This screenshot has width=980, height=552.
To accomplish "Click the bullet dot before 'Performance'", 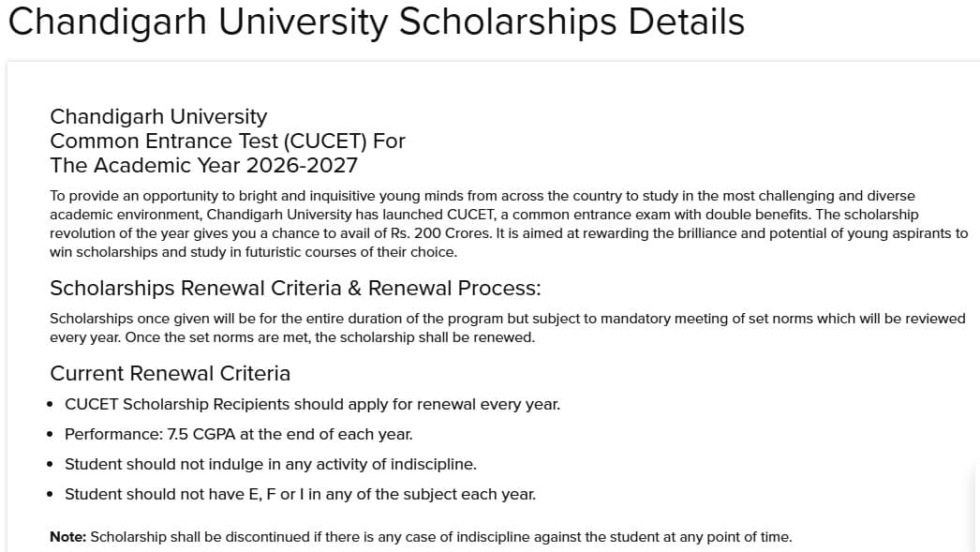I will click(50, 435).
